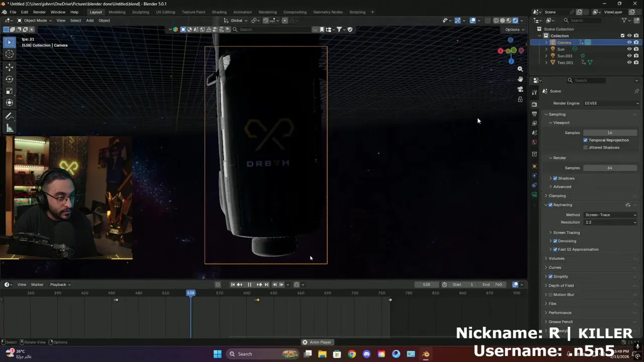This screenshot has height=362, width=644.
Task: Activate the Move tool
Action: tap(10, 67)
